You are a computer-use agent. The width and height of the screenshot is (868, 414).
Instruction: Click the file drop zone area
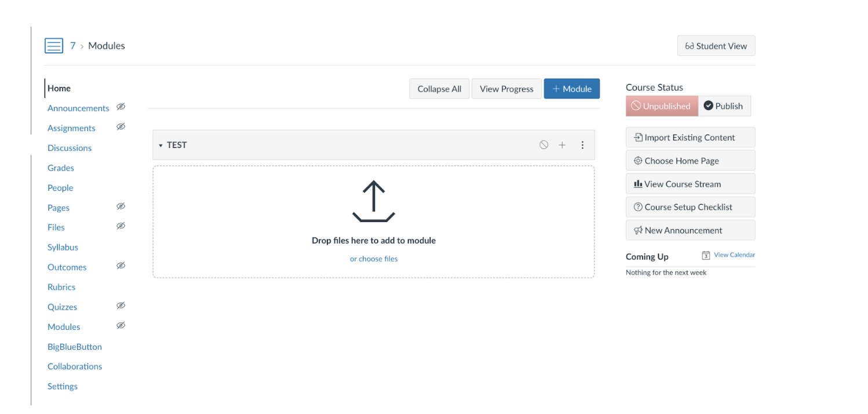(x=374, y=222)
